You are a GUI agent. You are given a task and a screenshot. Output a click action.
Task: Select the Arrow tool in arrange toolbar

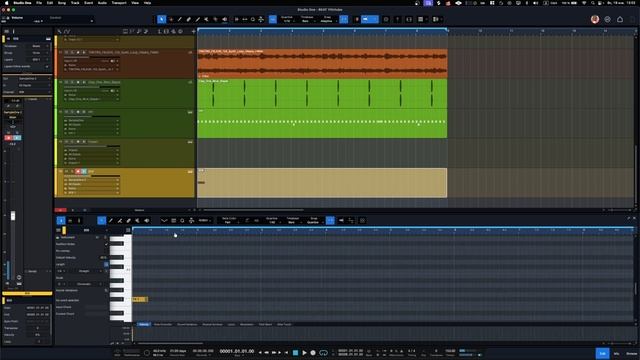click(x=162, y=19)
